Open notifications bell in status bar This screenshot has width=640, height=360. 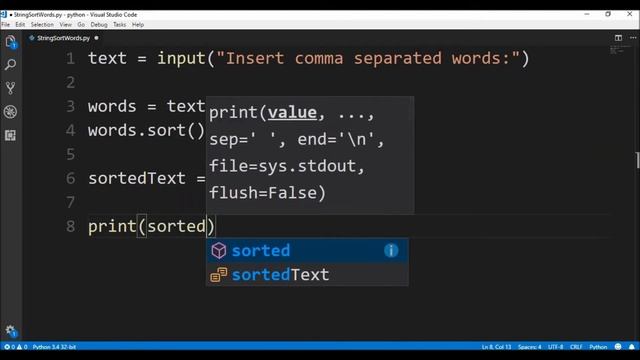(x=631, y=347)
